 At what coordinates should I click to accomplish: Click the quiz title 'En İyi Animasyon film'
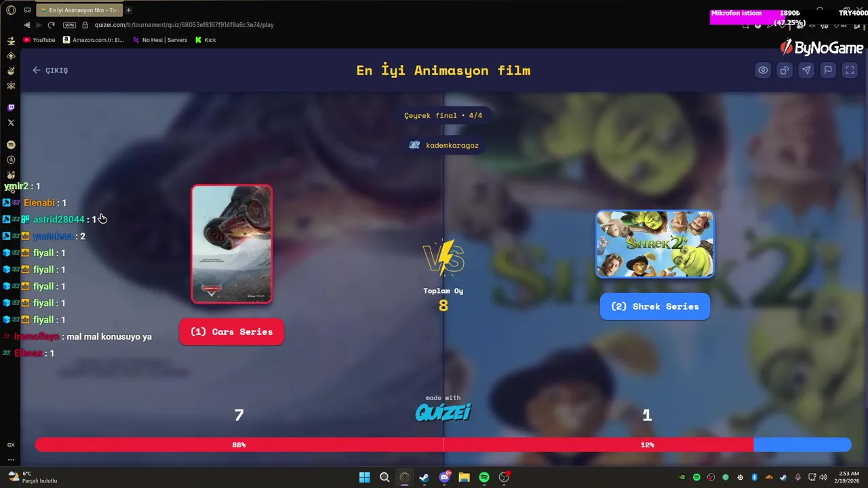coord(443,70)
